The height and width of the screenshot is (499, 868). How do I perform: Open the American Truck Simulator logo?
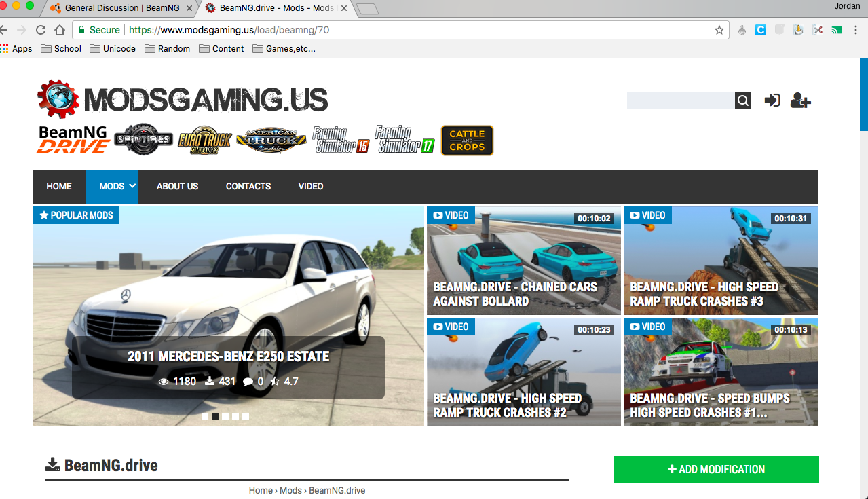point(271,140)
